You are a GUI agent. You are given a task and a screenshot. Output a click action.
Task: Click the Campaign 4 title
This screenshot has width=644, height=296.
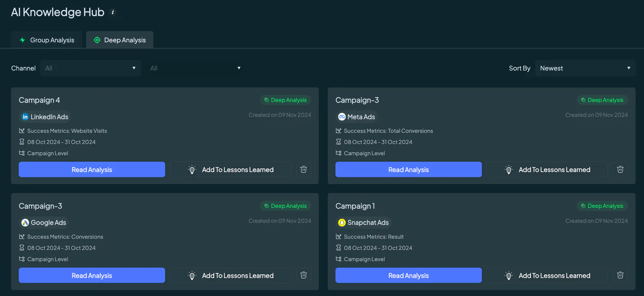click(39, 100)
